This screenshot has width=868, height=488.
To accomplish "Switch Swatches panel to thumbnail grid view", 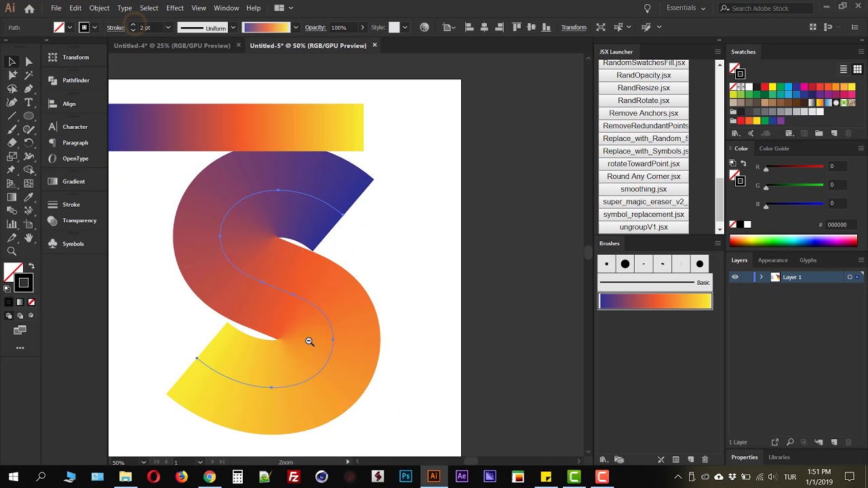I will [857, 69].
